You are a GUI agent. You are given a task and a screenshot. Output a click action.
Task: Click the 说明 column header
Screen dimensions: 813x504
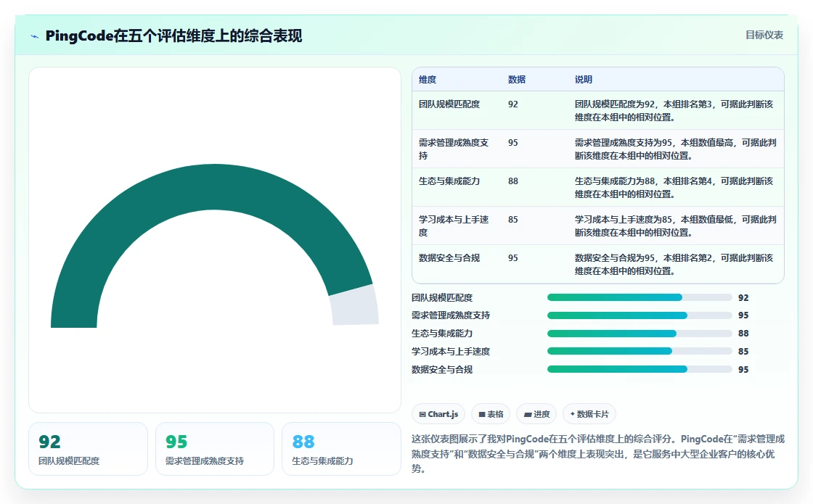click(584, 79)
